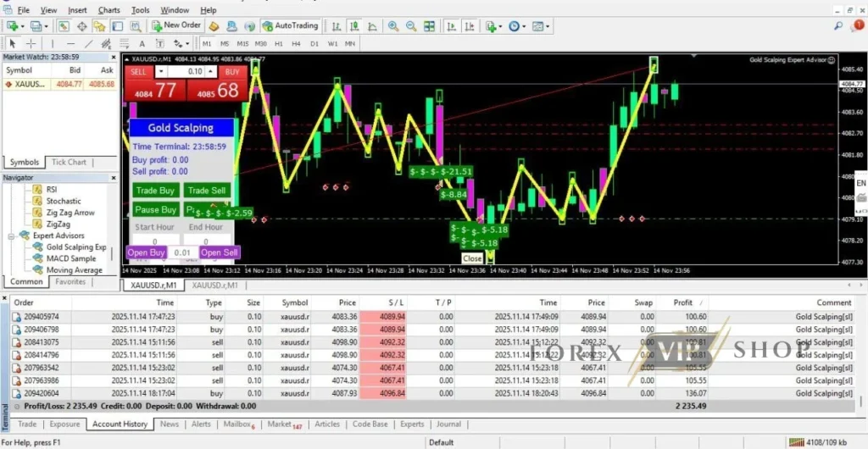Switch chart to Candlesticks type
Viewport: 868px width, 449px height.
click(354, 26)
